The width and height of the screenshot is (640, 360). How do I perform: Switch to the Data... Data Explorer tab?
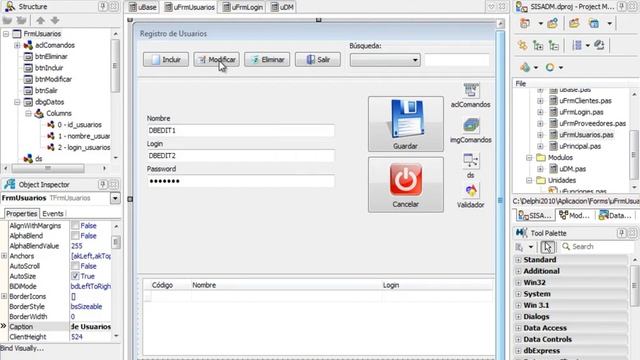615,215
